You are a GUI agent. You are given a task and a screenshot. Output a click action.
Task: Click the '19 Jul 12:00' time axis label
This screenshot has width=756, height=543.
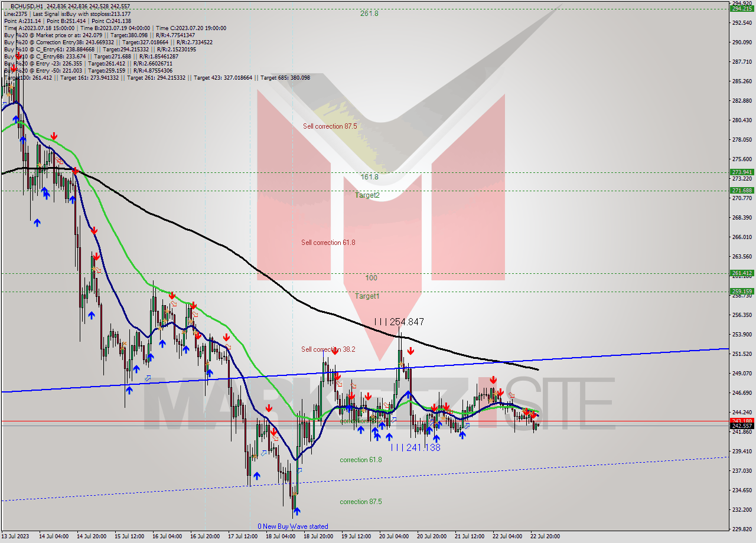(x=356, y=537)
